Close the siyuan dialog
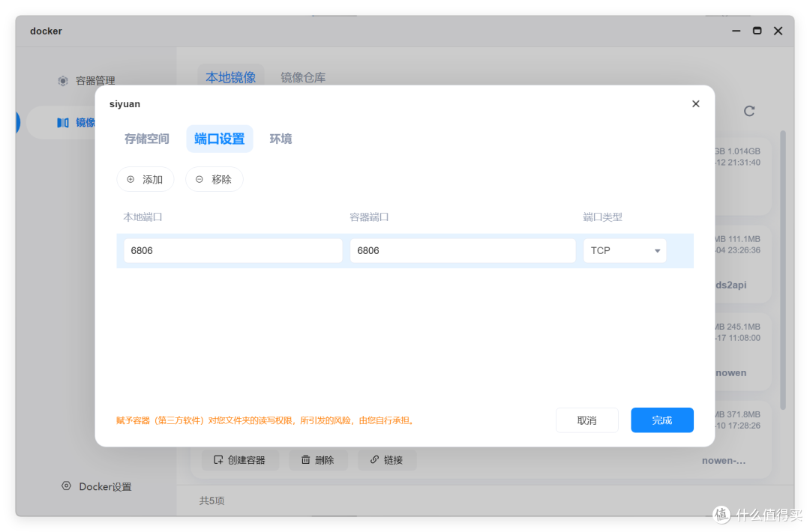Viewport: 810px width, 532px height. point(695,103)
